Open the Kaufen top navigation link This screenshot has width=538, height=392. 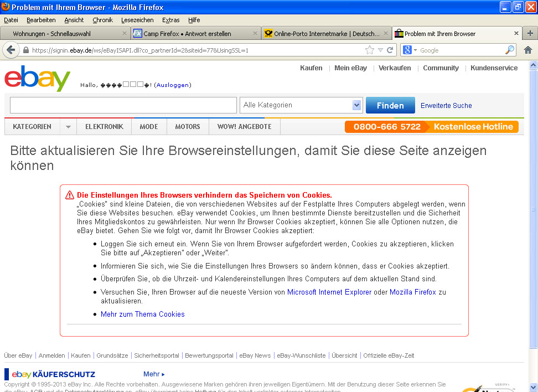pyautogui.click(x=311, y=68)
